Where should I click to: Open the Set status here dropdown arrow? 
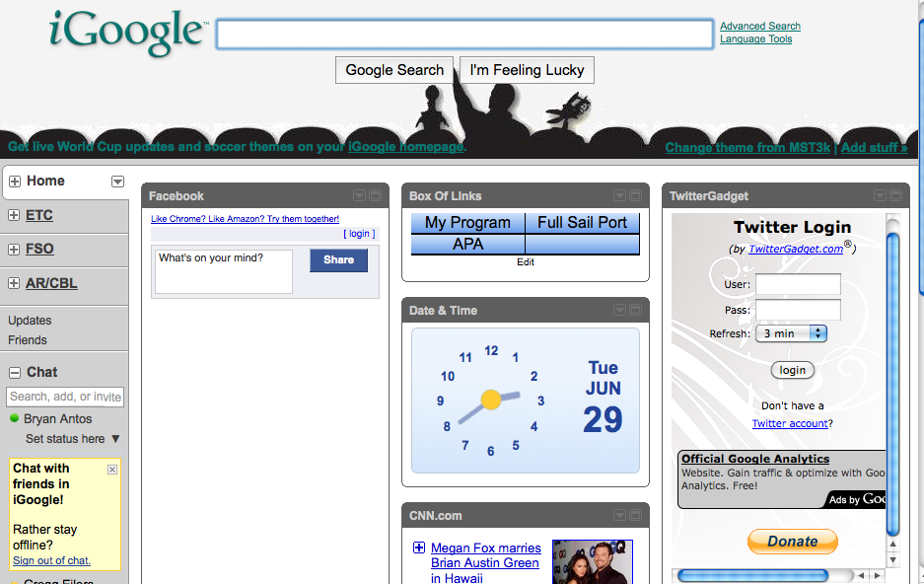(115, 439)
